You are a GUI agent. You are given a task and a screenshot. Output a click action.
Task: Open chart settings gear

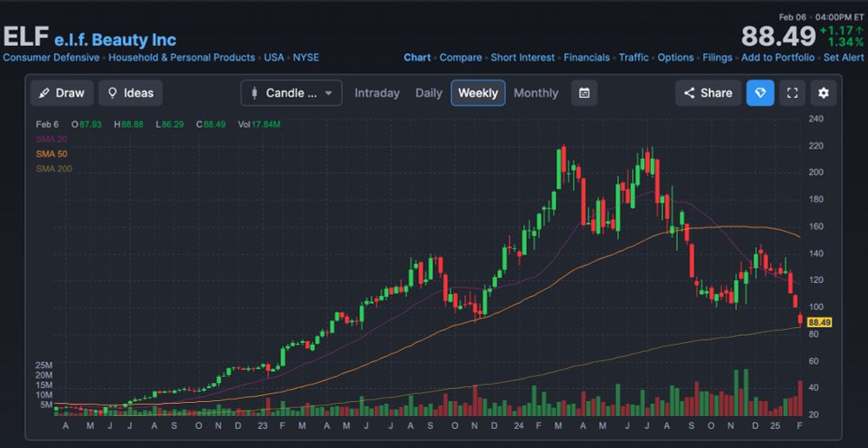(x=824, y=93)
